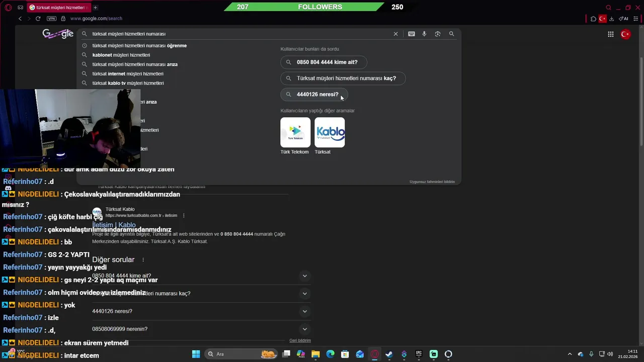
Task: Open Task View on the taskbar
Action: pos(286,354)
